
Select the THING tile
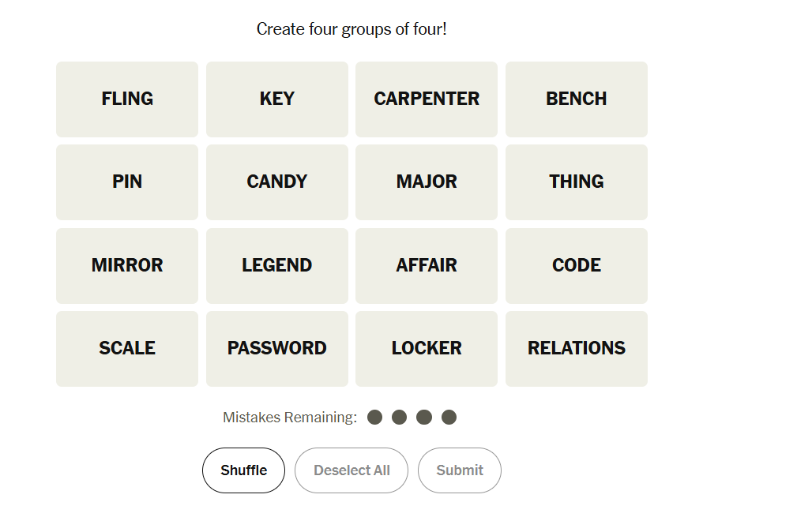tap(577, 182)
